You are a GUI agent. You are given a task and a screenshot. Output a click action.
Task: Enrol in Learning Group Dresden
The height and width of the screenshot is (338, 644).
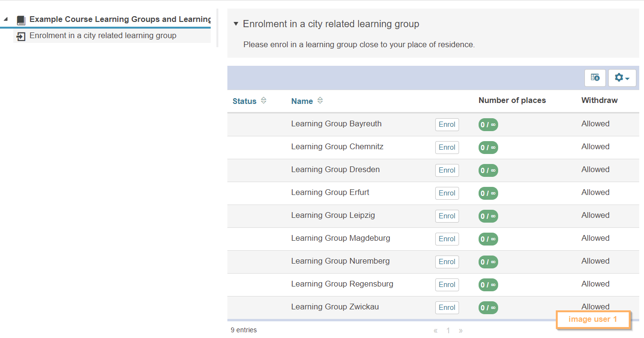tap(447, 170)
